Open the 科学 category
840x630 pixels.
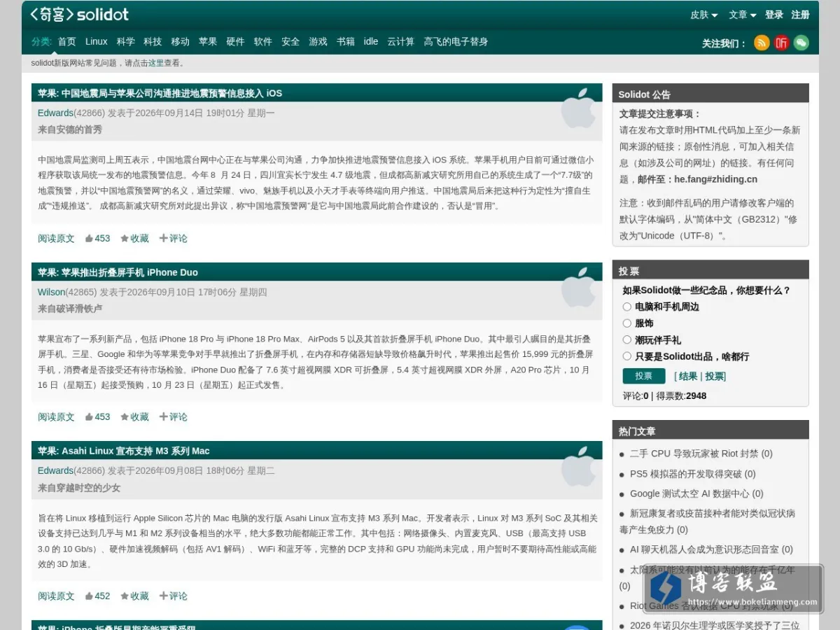tap(126, 41)
